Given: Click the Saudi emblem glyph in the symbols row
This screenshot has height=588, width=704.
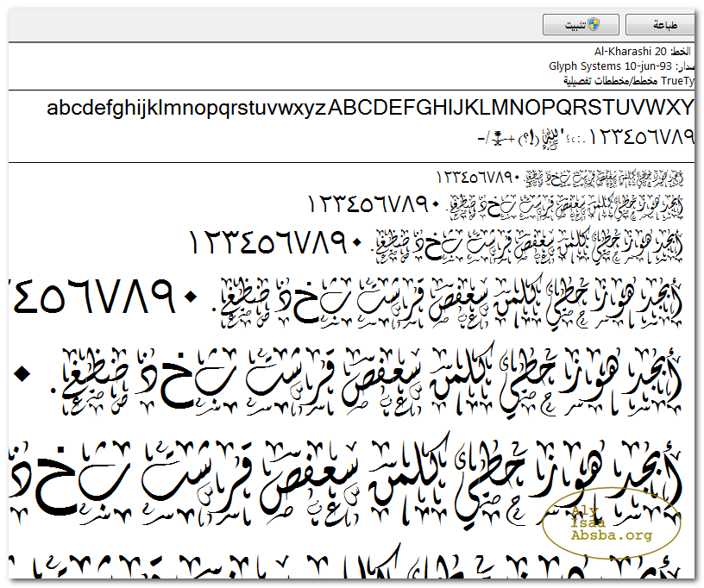Looking at the screenshot, I should (499, 136).
